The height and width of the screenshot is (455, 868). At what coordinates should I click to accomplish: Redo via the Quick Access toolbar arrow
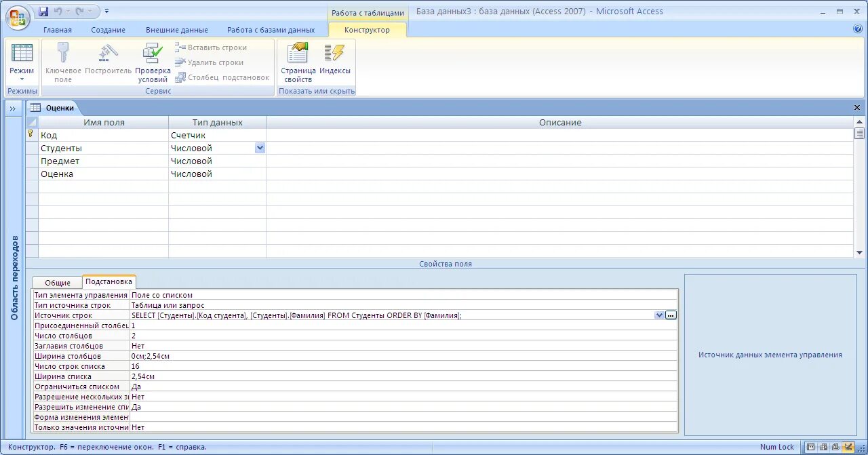(x=80, y=12)
